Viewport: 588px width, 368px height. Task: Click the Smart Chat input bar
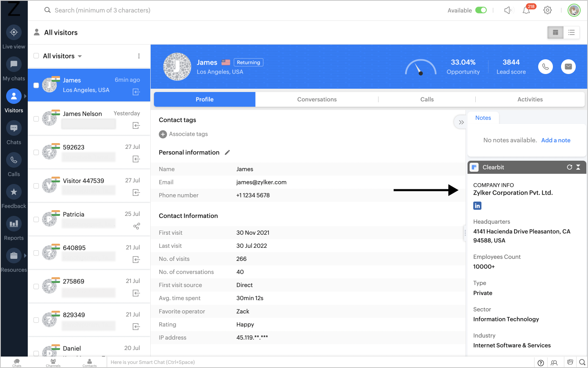pos(321,362)
